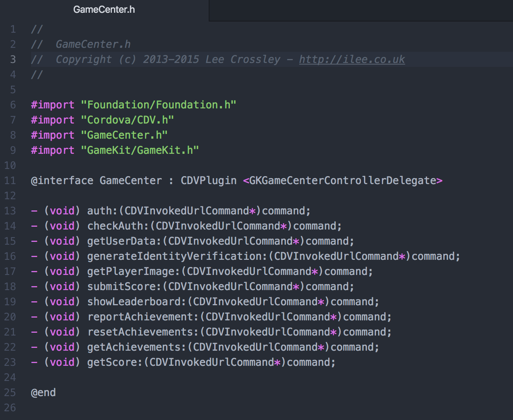Place cursor on resetAchievements method name

140,332
